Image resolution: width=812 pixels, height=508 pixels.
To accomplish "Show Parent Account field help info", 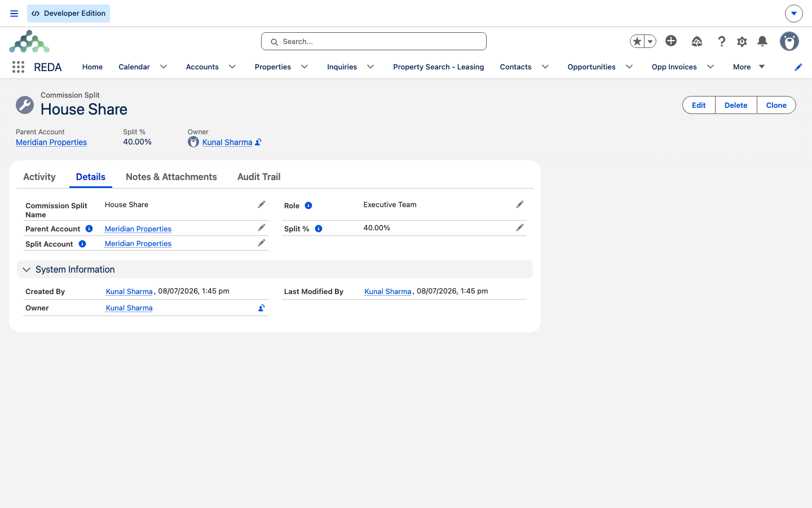I will tap(89, 229).
